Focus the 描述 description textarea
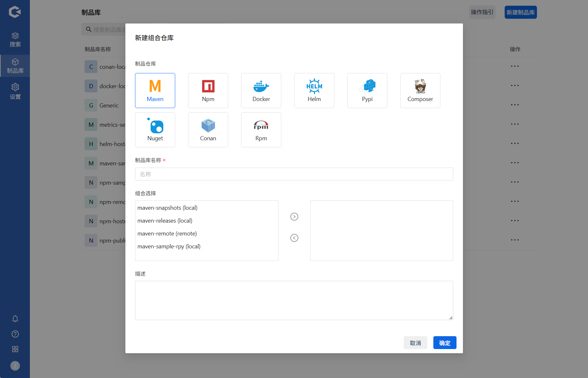Viewport: 588px width, 378px height. [294, 300]
